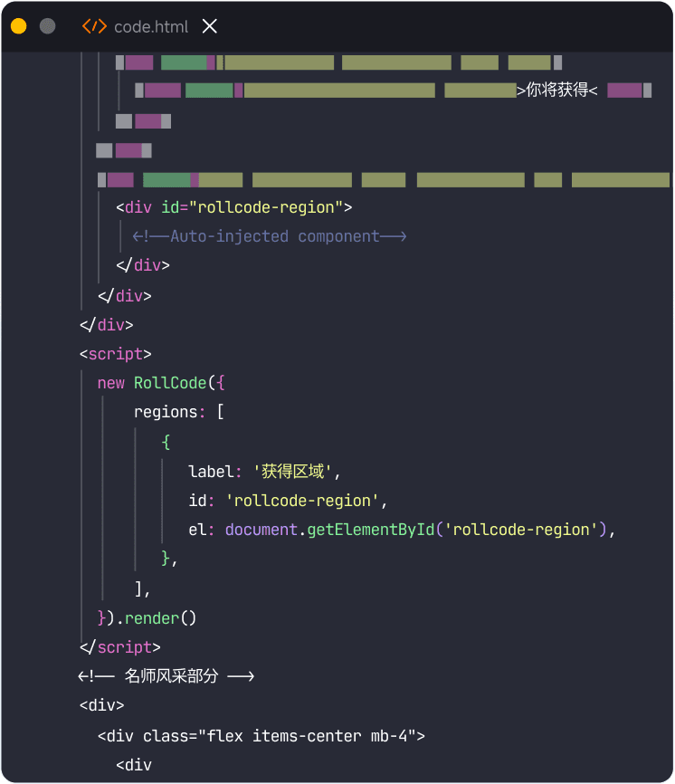Click the </> HTML file icon in the tab
This screenshot has height=784, width=675.
(94, 26)
